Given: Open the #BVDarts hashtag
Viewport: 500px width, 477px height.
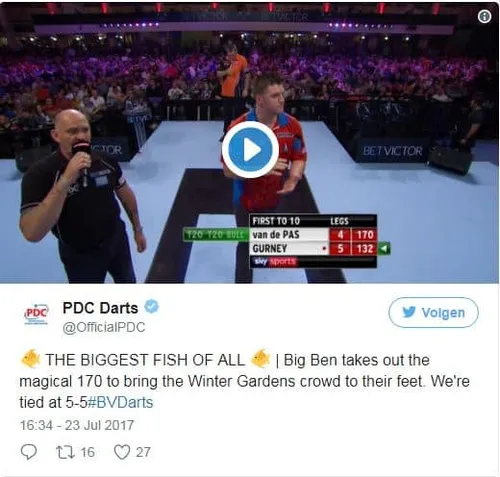Looking at the screenshot, I should pos(120,402).
